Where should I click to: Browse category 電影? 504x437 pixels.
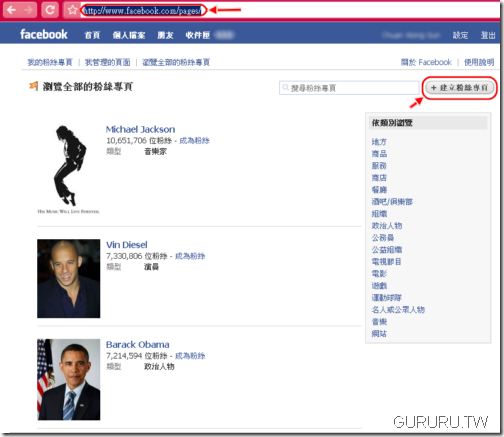[x=379, y=274]
